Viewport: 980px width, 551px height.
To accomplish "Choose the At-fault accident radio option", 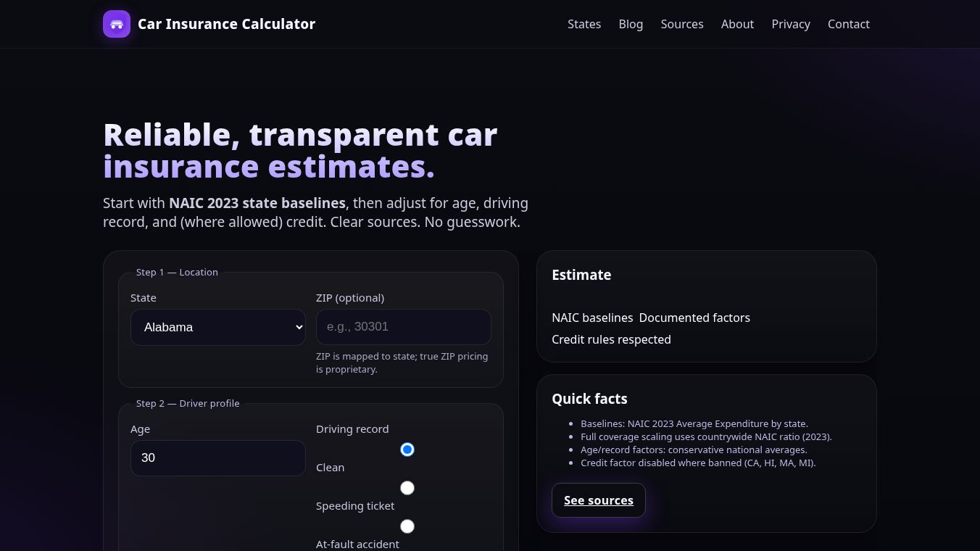I will click(407, 526).
